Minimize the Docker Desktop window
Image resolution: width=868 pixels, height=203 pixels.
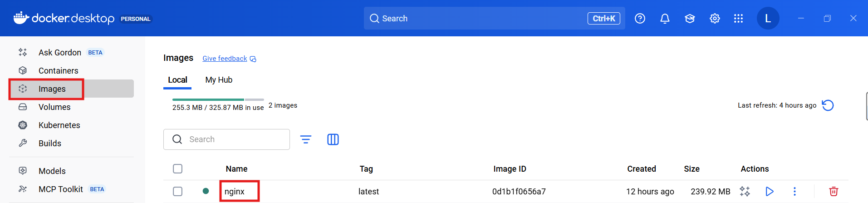(801, 18)
